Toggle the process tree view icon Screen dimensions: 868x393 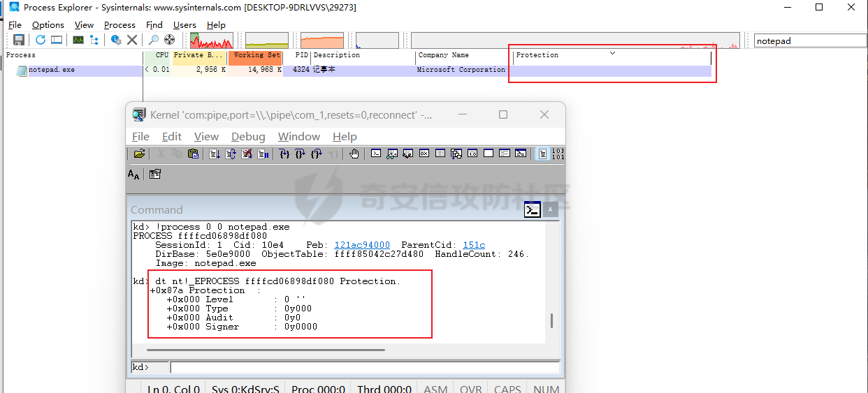[x=94, y=40]
